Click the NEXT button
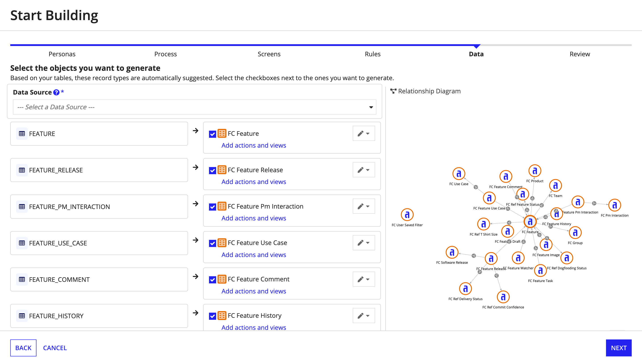This screenshot has height=364, width=642. point(619,348)
